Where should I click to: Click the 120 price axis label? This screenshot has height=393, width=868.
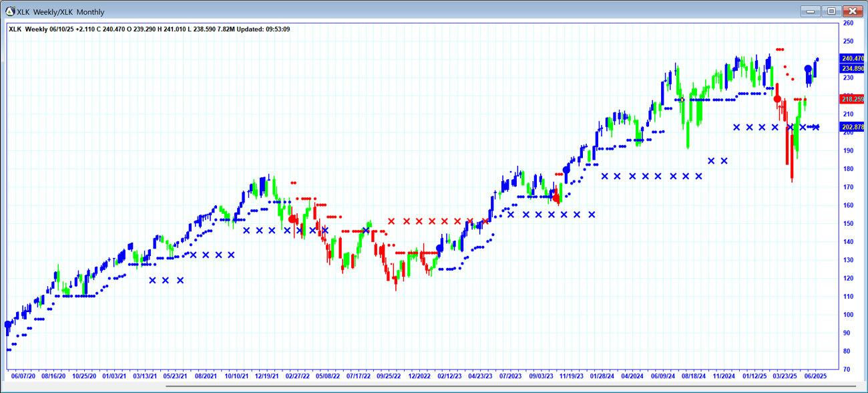pyautogui.click(x=849, y=279)
